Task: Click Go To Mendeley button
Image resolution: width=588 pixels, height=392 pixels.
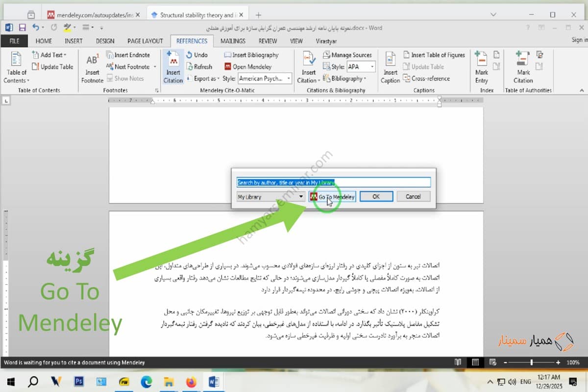Action: point(332,196)
